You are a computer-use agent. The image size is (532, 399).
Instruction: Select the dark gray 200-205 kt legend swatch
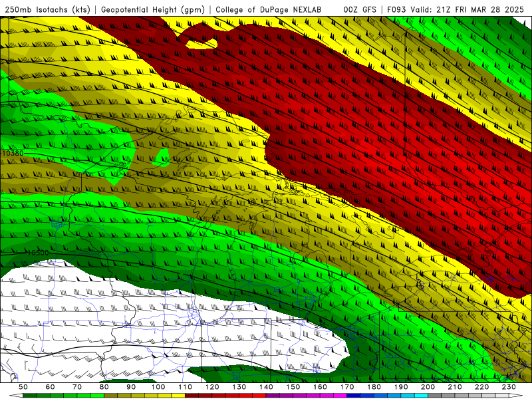coord(435,396)
